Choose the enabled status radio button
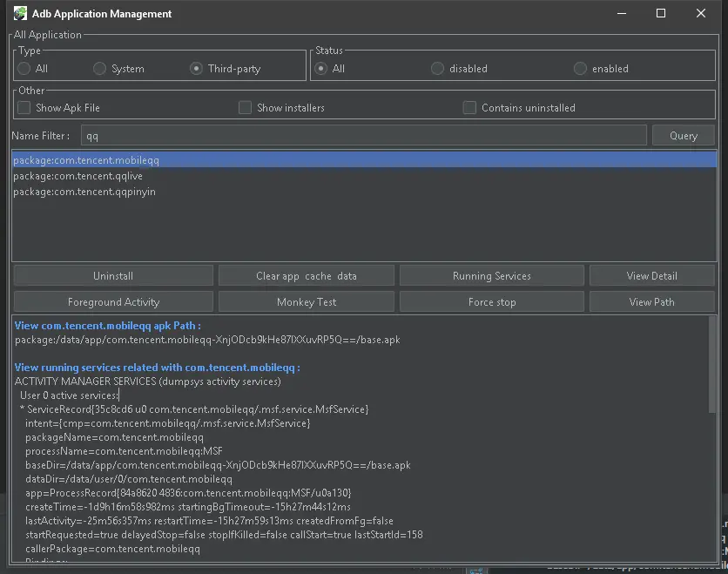This screenshot has height=574, width=728. 580,69
